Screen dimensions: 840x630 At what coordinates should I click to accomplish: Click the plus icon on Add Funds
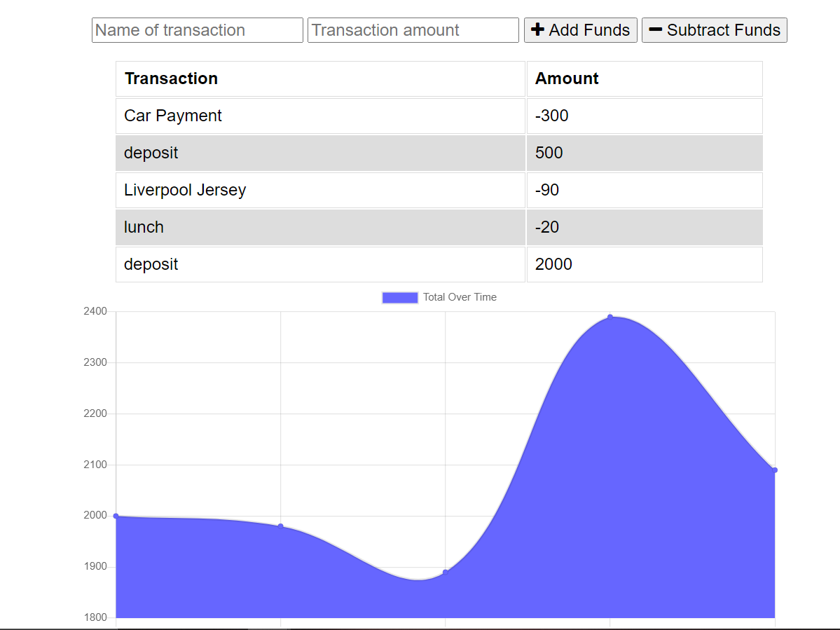(x=537, y=30)
